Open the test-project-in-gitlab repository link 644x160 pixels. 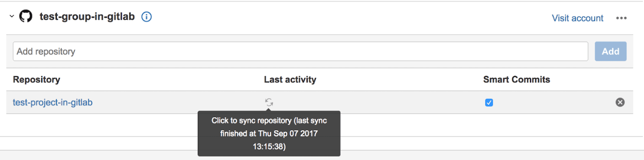[x=53, y=102]
